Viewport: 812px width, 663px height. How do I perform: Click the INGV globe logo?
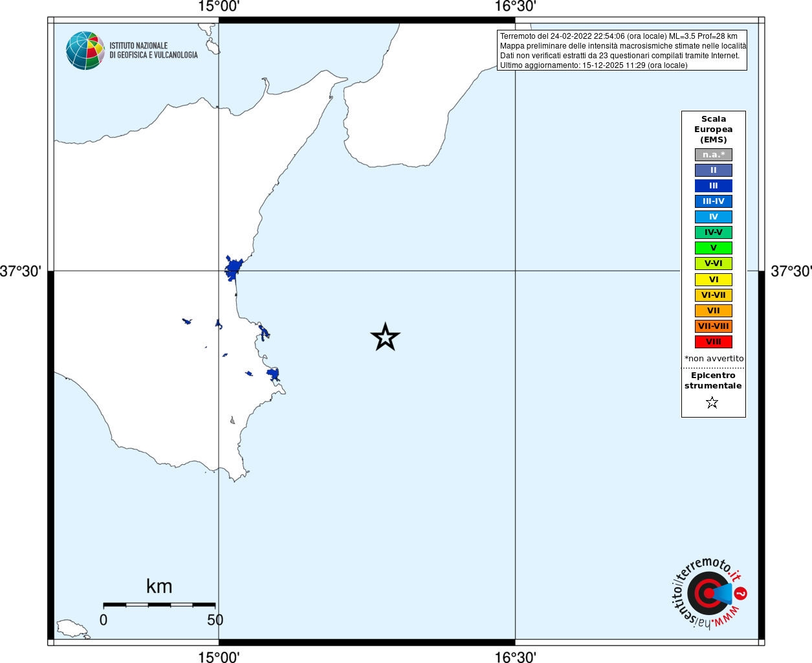tap(85, 51)
